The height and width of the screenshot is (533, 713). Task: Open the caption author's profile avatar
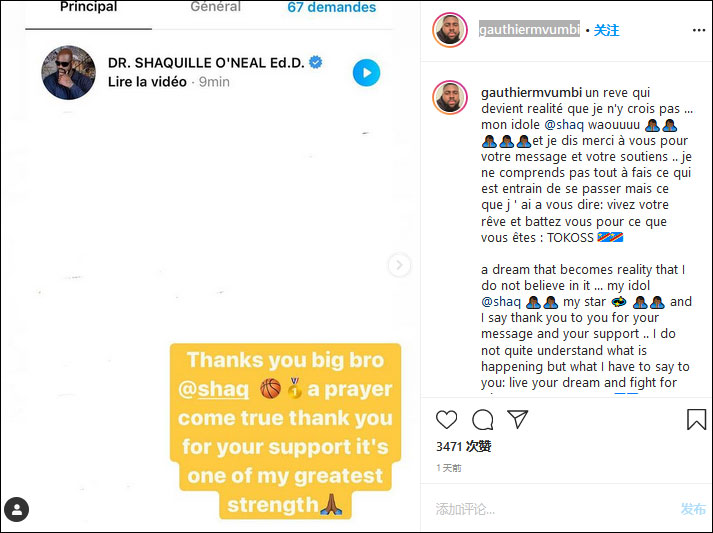449,97
